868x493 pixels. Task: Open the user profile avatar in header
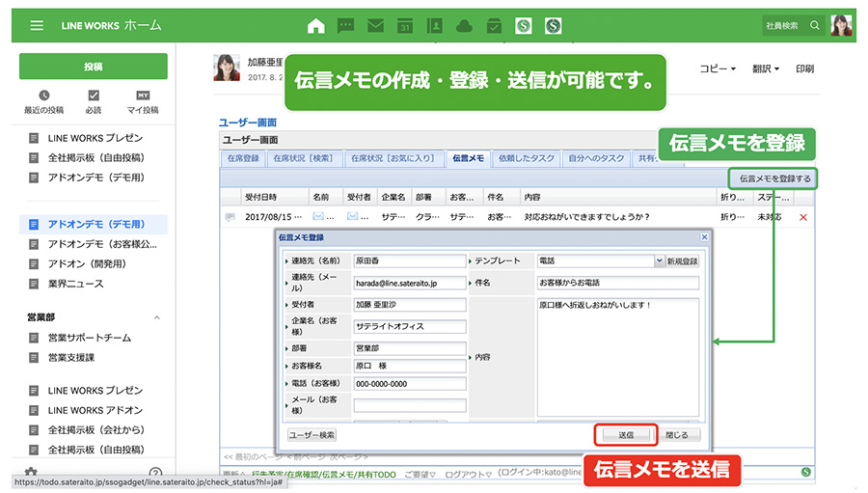pyautogui.click(x=841, y=25)
